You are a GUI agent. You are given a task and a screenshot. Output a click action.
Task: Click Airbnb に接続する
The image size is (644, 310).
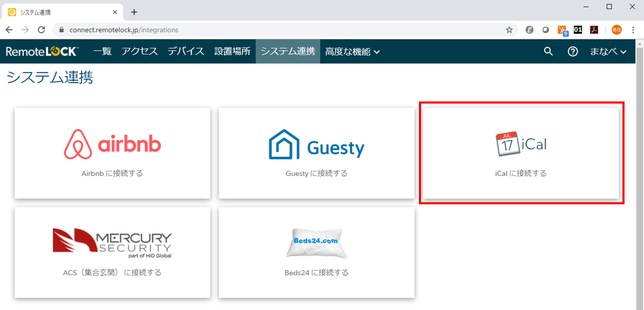pos(112,174)
